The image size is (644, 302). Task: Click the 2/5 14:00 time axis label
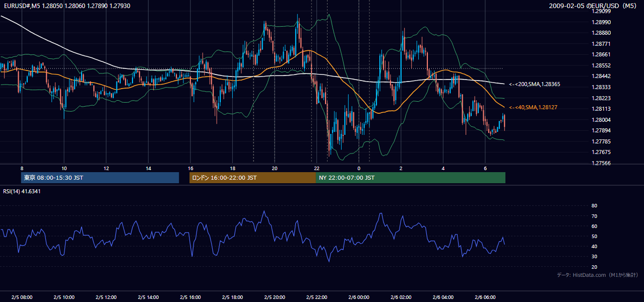pos(148,297)
